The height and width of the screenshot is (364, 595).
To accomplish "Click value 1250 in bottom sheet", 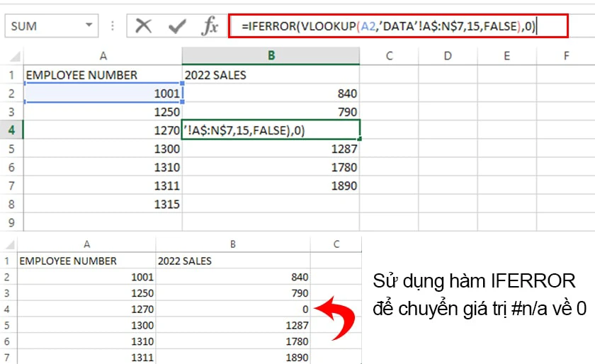I will click(86, 293).
